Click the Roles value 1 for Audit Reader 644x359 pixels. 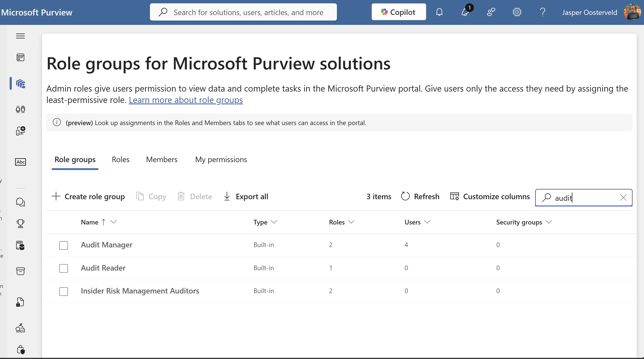pyautogui.click(x=331, y=268)
